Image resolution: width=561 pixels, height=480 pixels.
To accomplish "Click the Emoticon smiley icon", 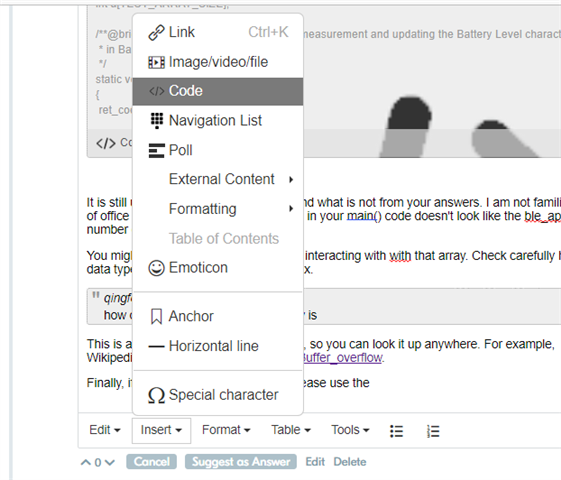I will pyautogui.click(x=156, y=268).
